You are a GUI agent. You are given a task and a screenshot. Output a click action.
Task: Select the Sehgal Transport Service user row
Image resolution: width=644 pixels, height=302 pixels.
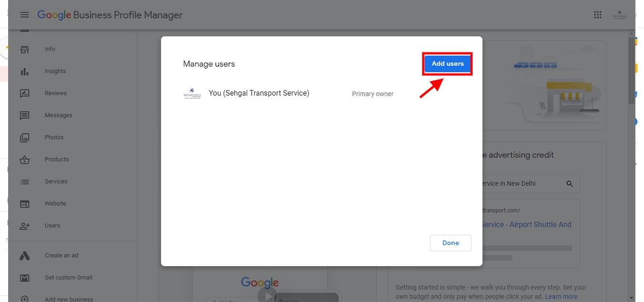259,94
